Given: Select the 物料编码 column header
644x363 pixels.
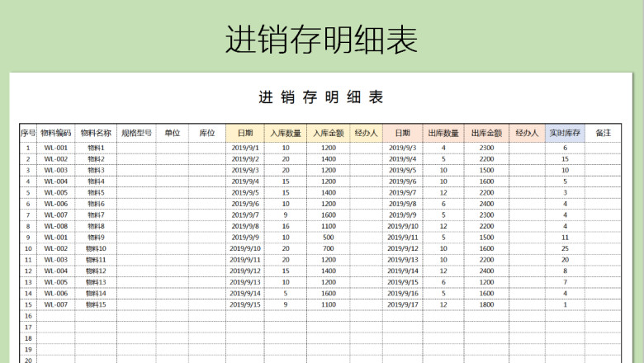Looking at the screenshot, I should click(56, 133).
